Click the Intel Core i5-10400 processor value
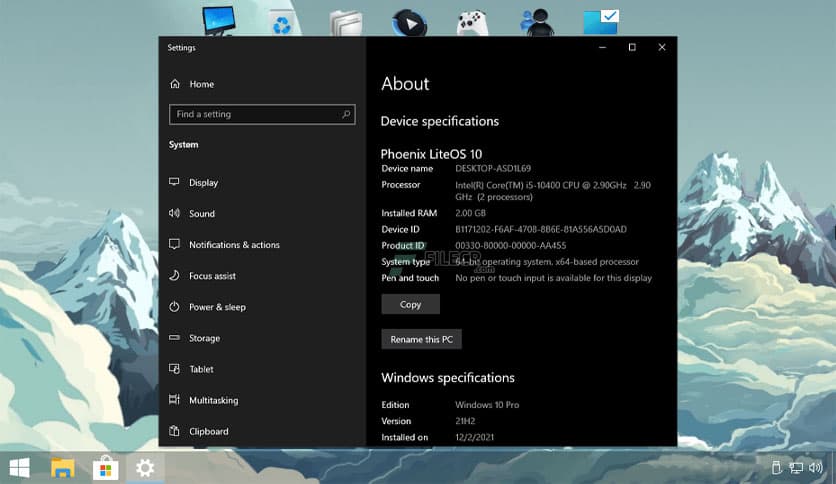The height and width of the screenshot is (484, 836). coord(553,191)
